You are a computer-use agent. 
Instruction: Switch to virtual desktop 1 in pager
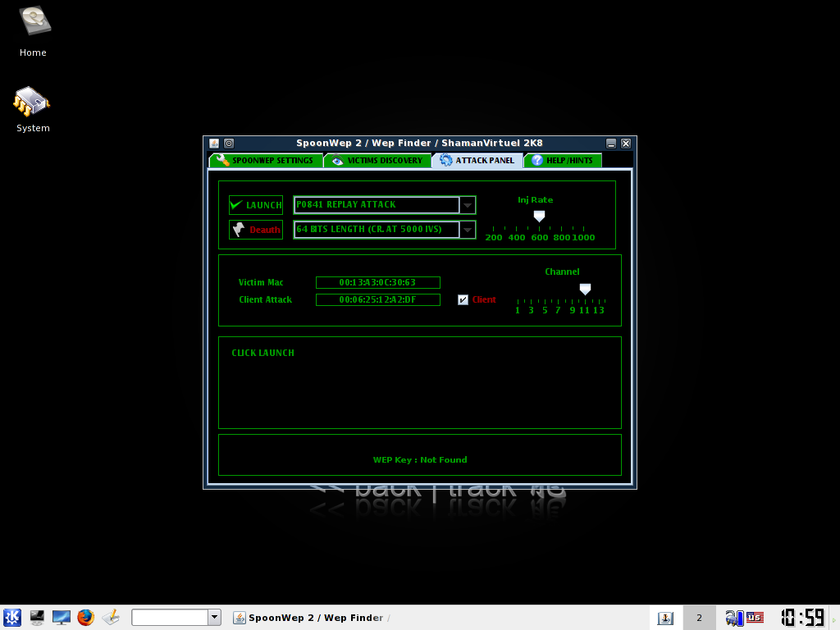(x=665, y=618)
